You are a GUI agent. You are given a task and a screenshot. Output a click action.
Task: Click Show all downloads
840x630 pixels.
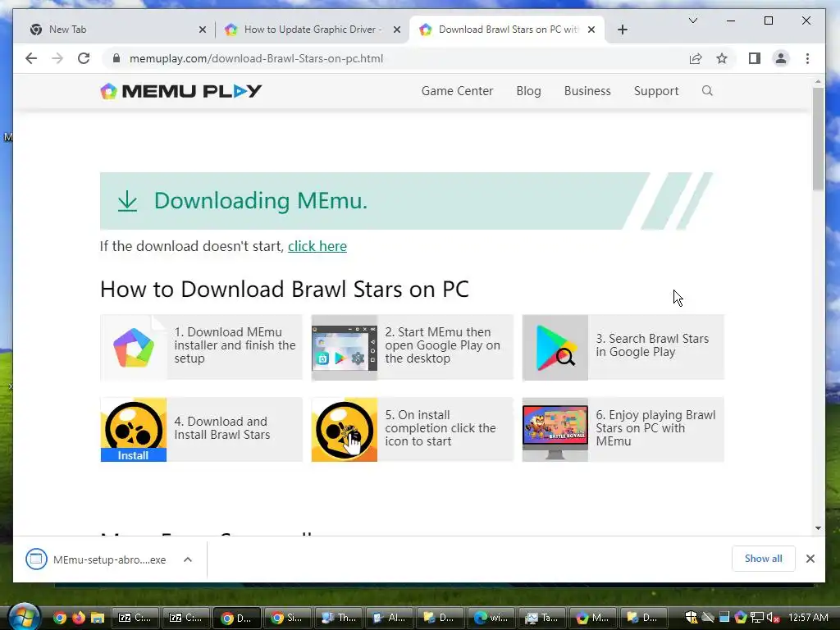tap(763, 559)
